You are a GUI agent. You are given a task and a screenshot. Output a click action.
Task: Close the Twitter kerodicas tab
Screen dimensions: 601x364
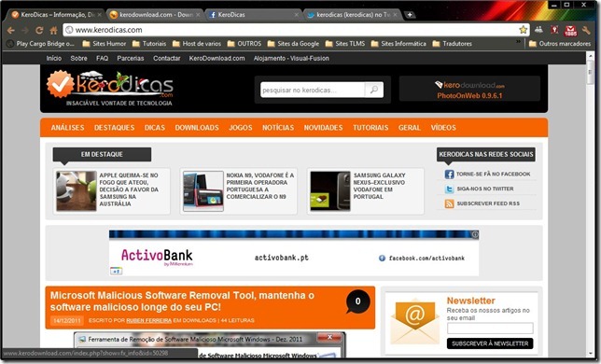(395, 15)
